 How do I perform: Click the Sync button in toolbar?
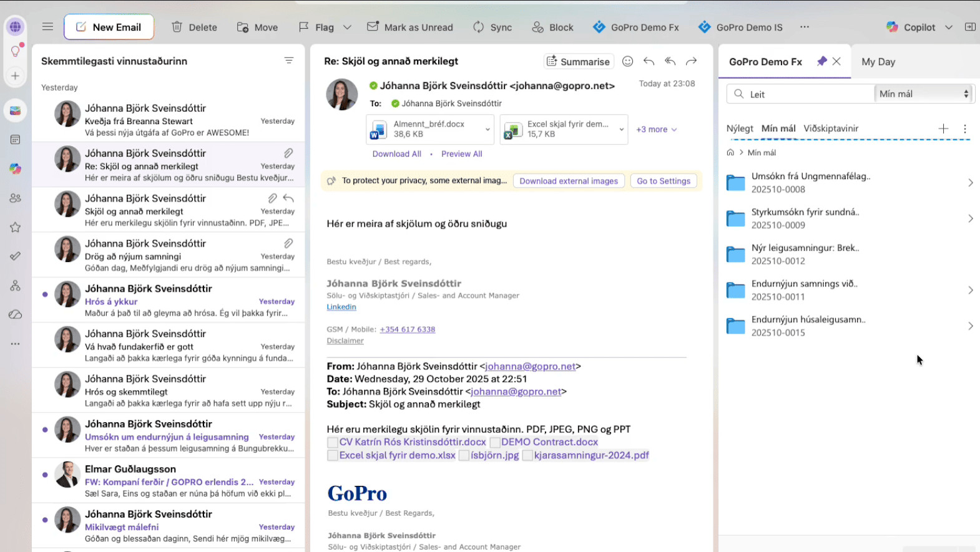point(492,27)
